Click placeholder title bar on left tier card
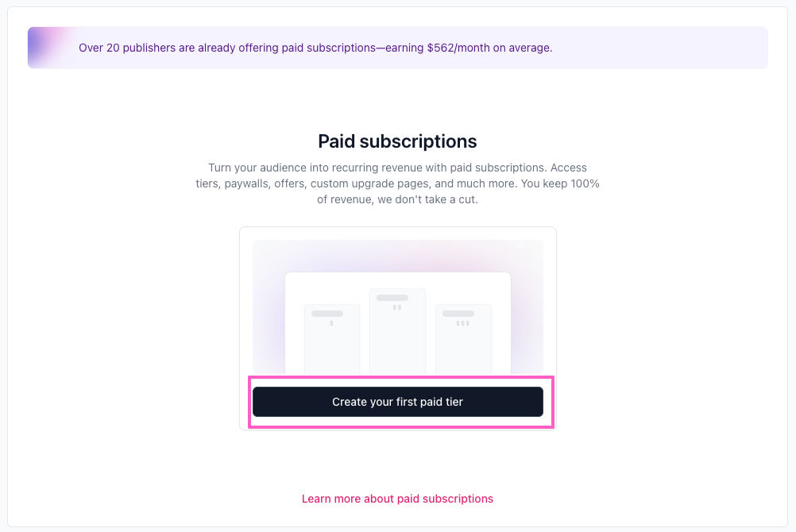The width and height of the screenshot is (796, 532). coord(327,314)
